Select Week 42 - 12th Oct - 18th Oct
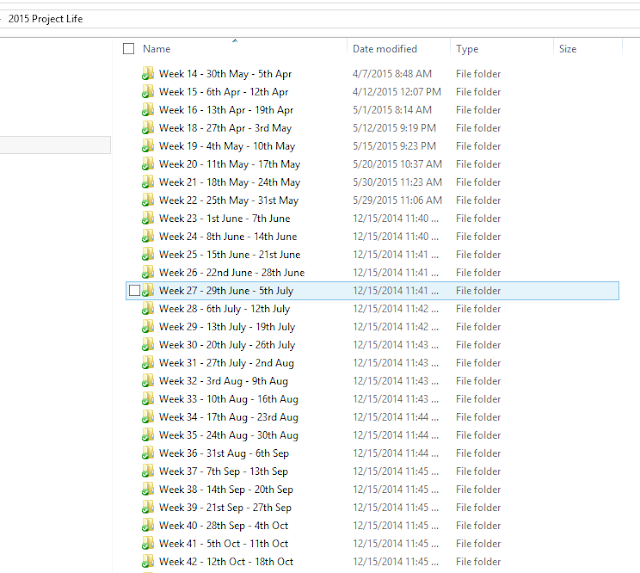Image resolution: width=640 pixels, height=573 pixels. pyautogui.click(x=226, y=562)
